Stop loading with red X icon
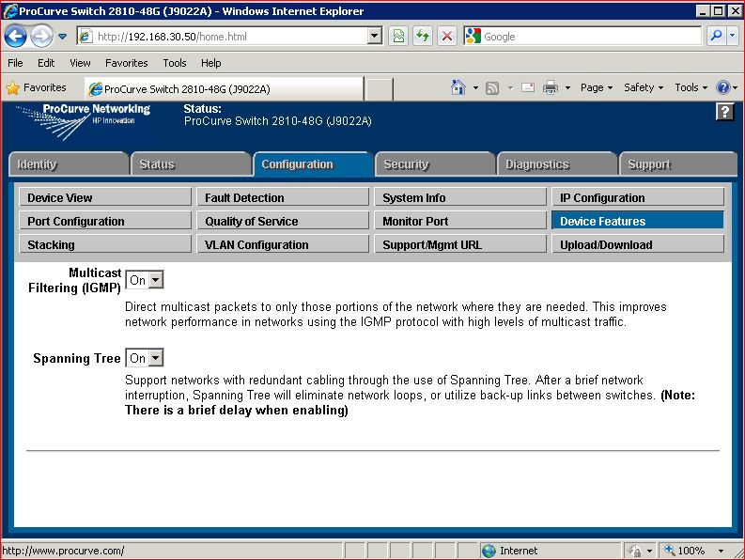 [446, 36]
